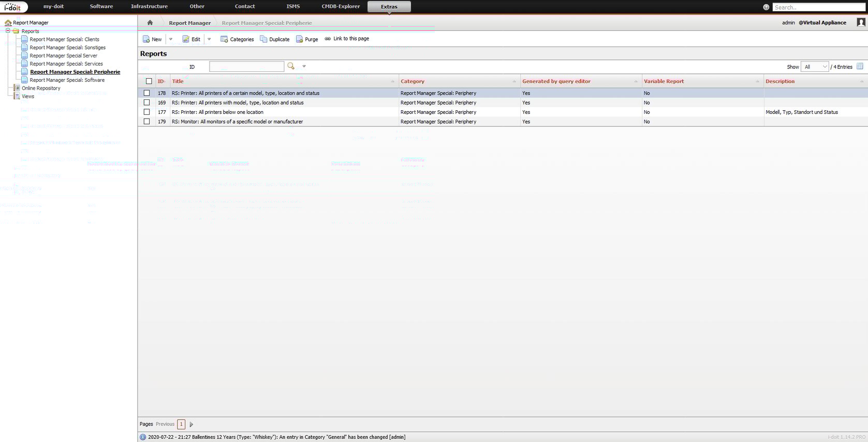Click 'Modell, Typ, Standort und Status' description
Image resolution: width=868 pixels, height=442 pixels.
click(x=802, y=112)
